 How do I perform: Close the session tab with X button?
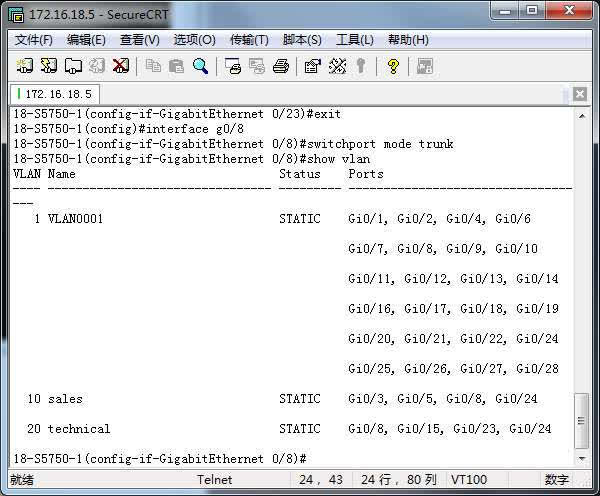tap(579, 94)
